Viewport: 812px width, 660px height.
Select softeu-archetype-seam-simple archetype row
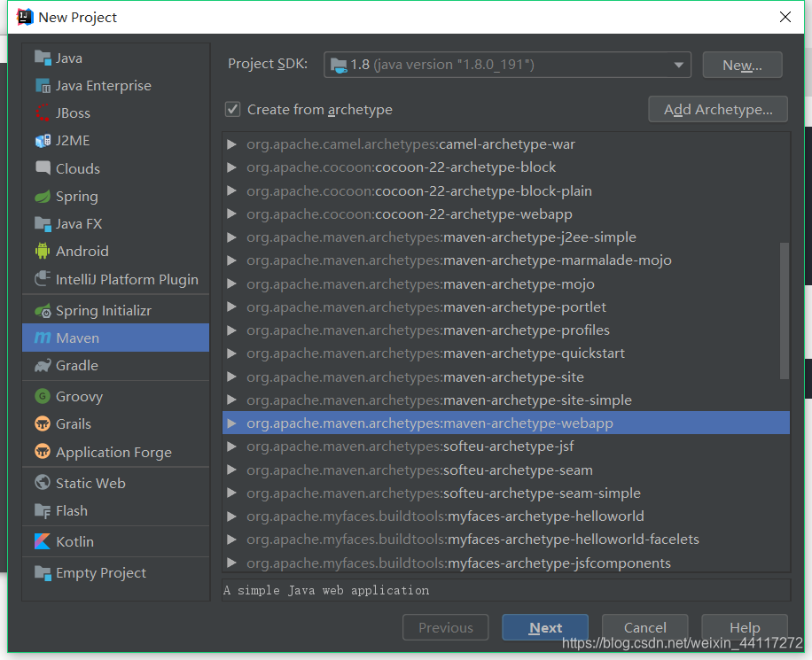point(506,493)
